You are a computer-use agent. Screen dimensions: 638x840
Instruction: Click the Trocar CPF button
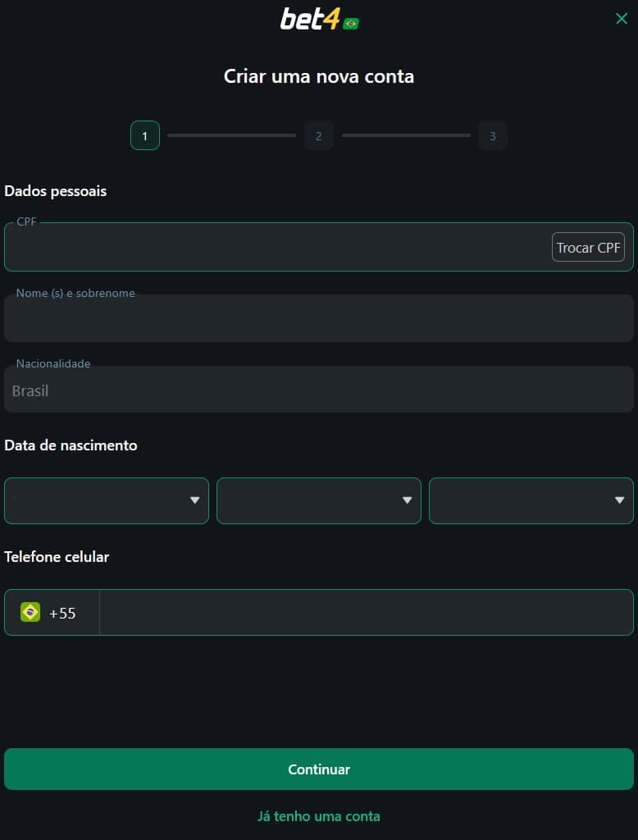click(x=588, y=247)
